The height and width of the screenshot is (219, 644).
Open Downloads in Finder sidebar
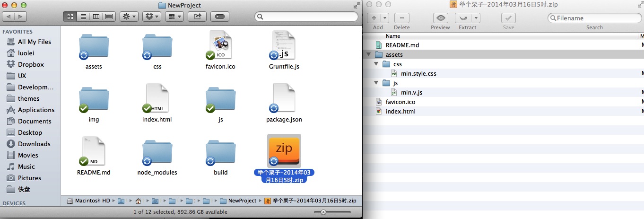[x=34, y=144]
